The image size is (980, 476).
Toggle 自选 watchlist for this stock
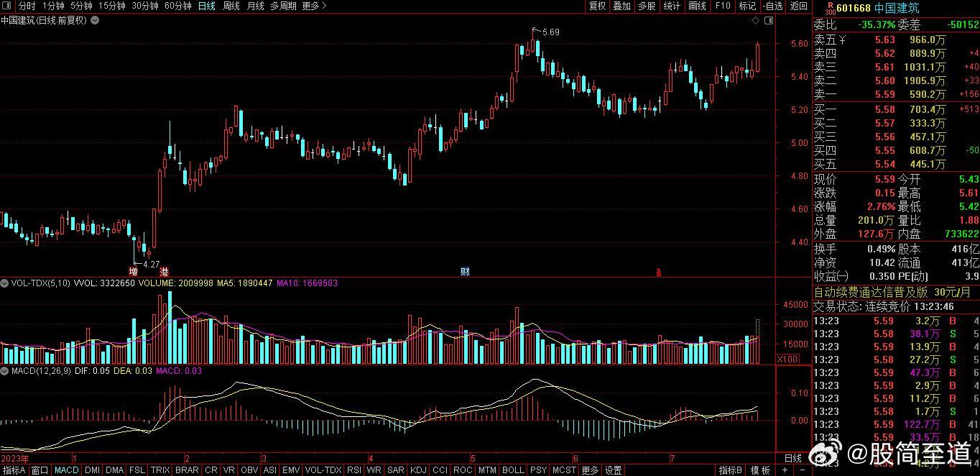click(772, 6)
